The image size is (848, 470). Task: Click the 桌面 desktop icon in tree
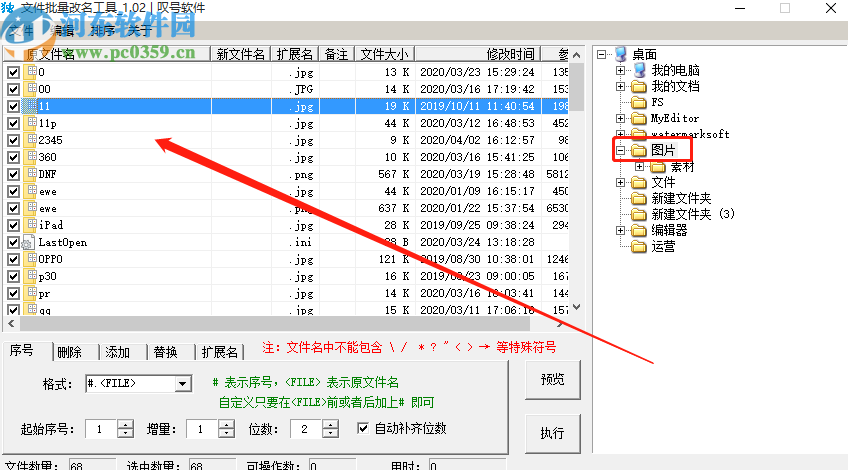[x=621, y=54]
